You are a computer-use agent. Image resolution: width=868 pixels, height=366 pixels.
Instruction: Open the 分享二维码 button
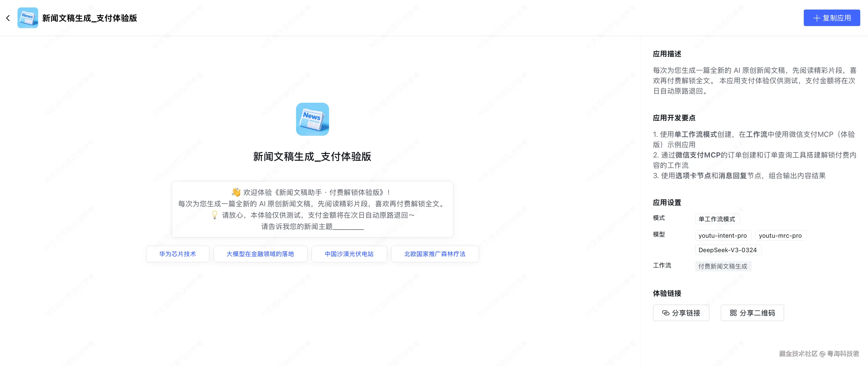coord(752,313)
